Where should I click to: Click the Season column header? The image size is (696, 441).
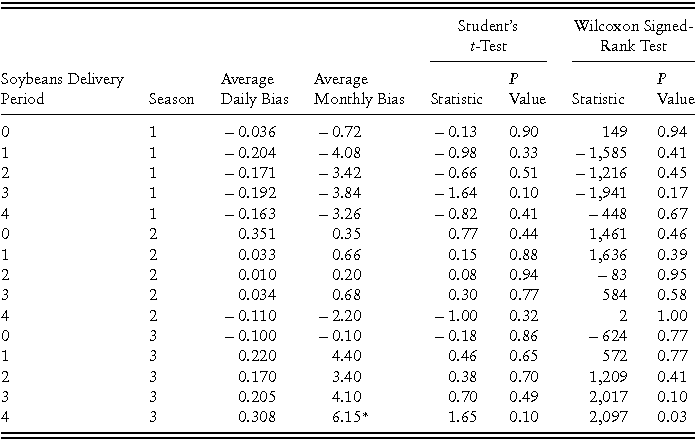[171, 99]
